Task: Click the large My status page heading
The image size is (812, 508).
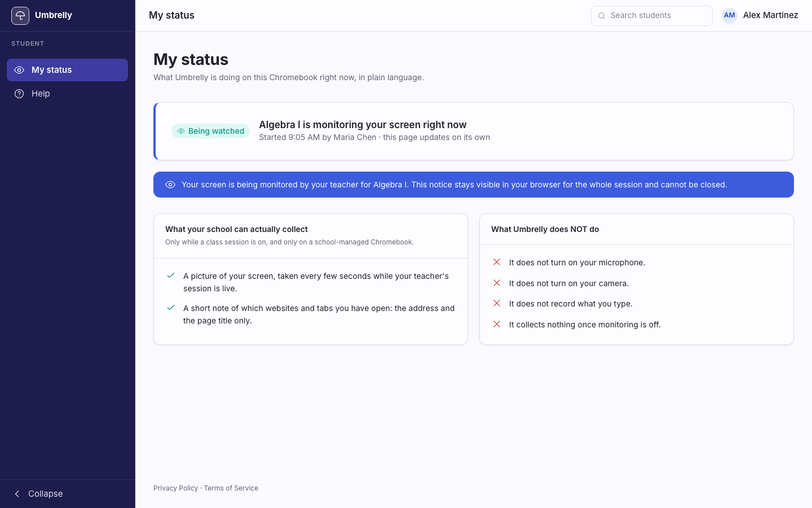Action: (x=191, y=59)
